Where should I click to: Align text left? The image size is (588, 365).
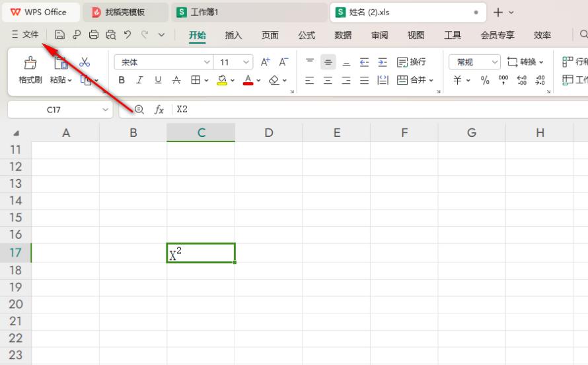(x=310, y=80)
